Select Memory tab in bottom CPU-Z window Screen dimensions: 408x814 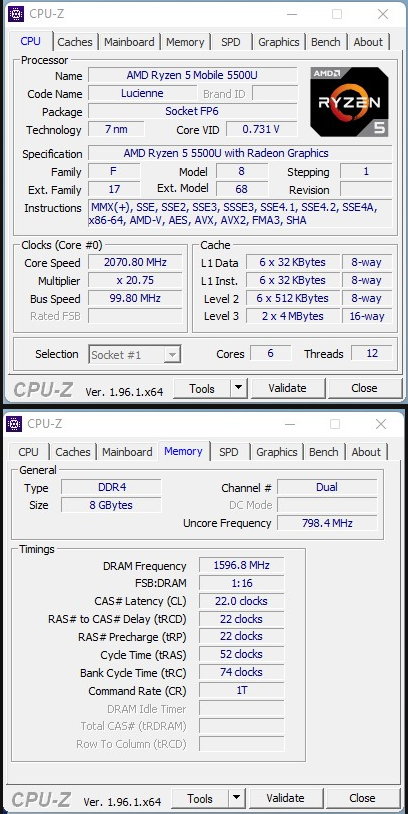(183, 451)
